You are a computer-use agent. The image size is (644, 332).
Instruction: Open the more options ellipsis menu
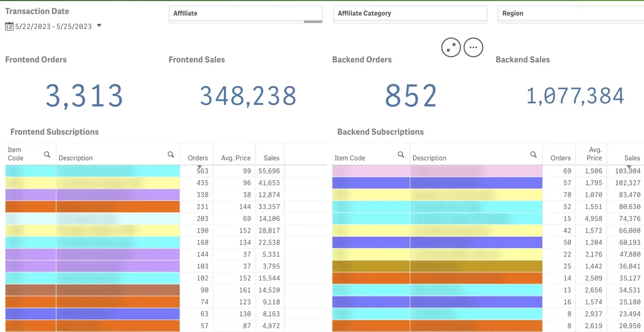(473, 47)
